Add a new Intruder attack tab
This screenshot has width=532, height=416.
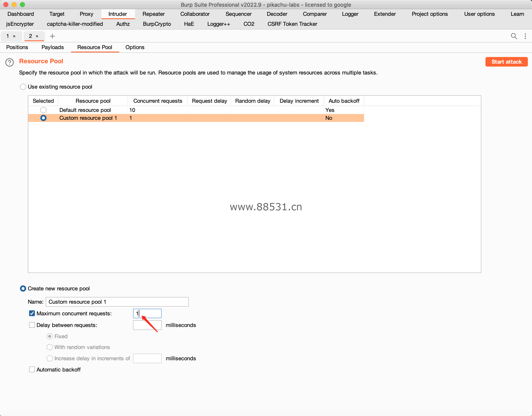pos(52,36)
